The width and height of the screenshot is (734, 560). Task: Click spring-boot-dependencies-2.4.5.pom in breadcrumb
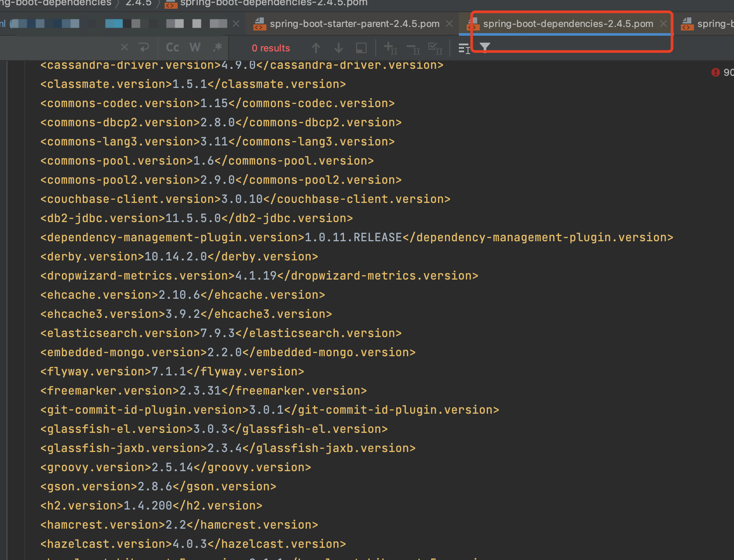tap(274, 3)
